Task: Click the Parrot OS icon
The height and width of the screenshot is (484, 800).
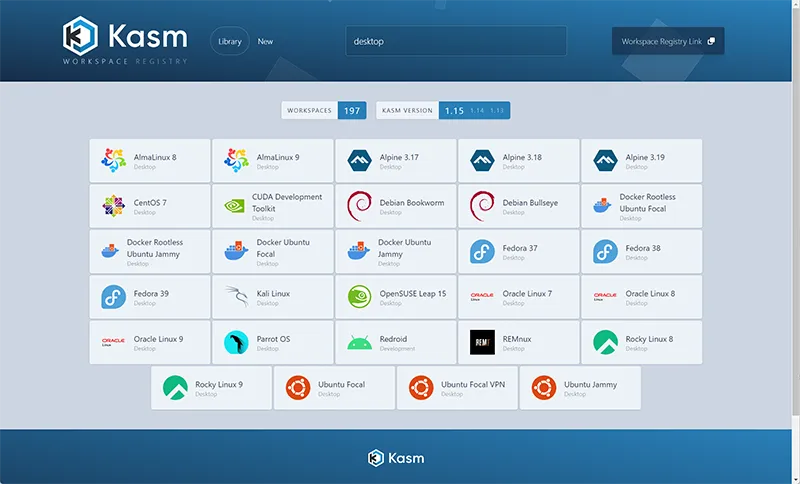Action: coord(237,343)
